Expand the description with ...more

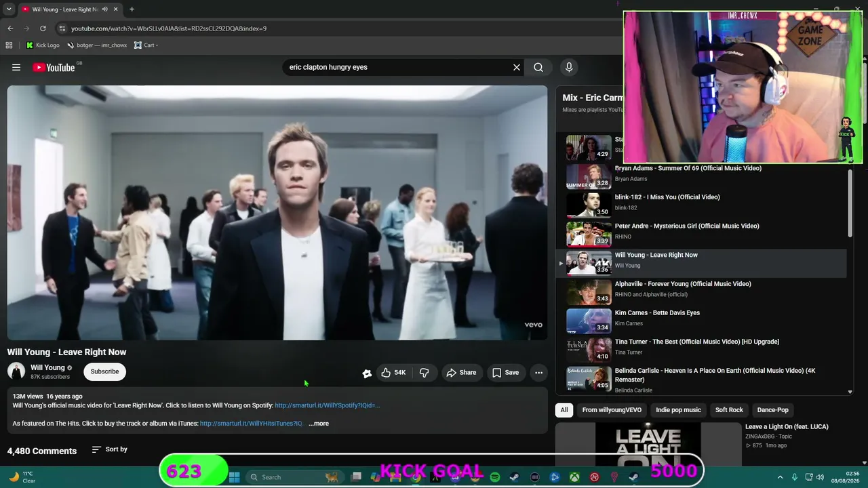click(319, 424)
